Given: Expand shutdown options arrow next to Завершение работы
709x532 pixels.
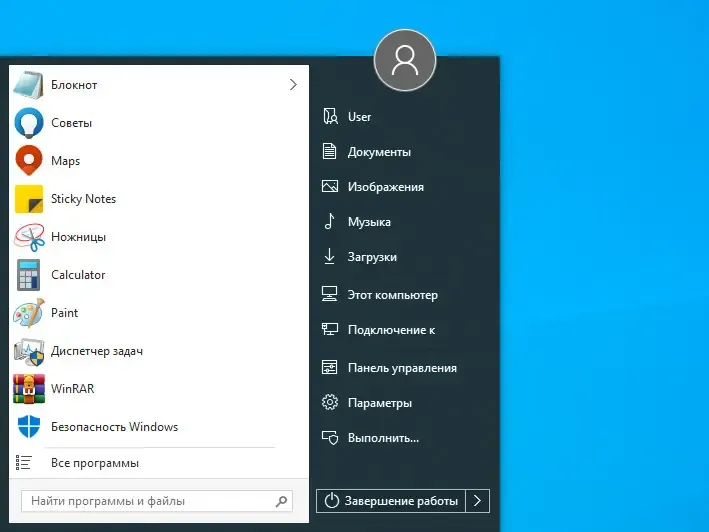Looking at the screenshot, I should pyautogui.click(x=477, y=501).
